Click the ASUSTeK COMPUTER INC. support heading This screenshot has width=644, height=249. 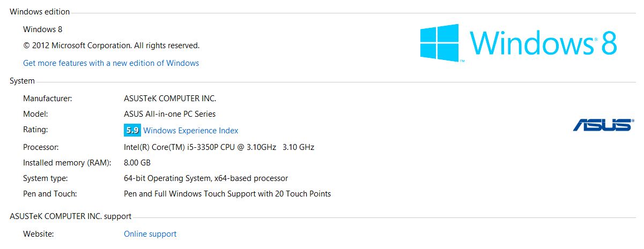pos(70,216)
